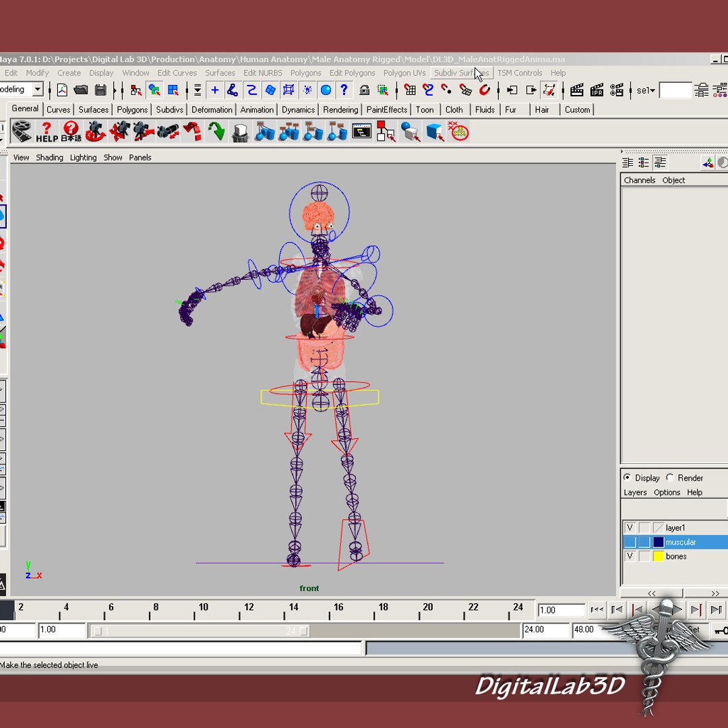This screenshot has width=728, height=728.
Task: Click the blue cube shelf icon
Action: 435,132
